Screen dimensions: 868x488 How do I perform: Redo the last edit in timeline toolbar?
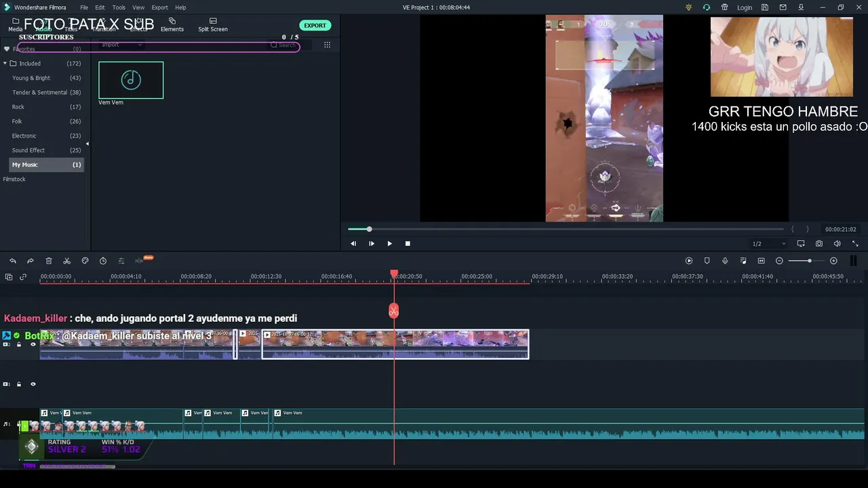(31, 261)
